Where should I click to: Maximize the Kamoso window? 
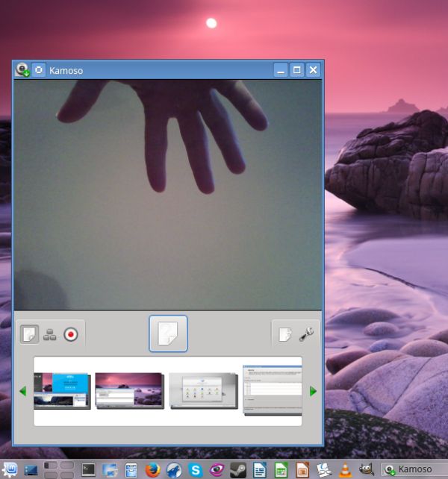[296, 70]
